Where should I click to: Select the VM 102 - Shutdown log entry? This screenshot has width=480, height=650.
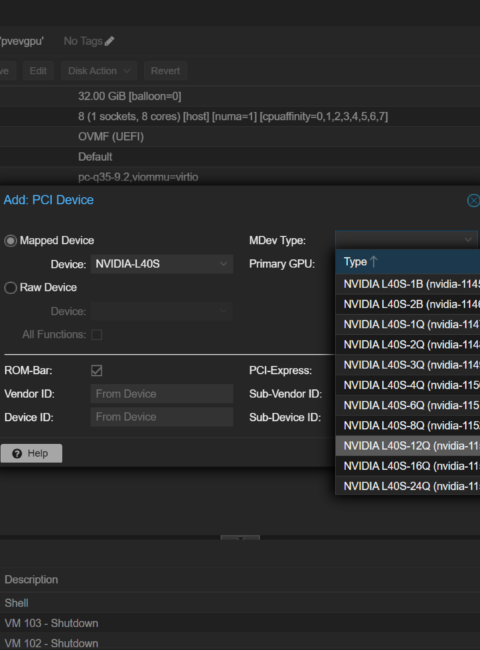coord(240,643)
